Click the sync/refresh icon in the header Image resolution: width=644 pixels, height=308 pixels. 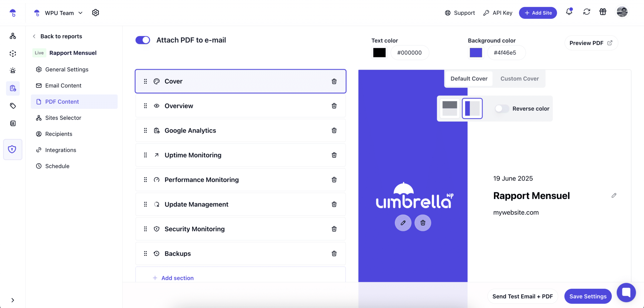(x=586, y=12)
